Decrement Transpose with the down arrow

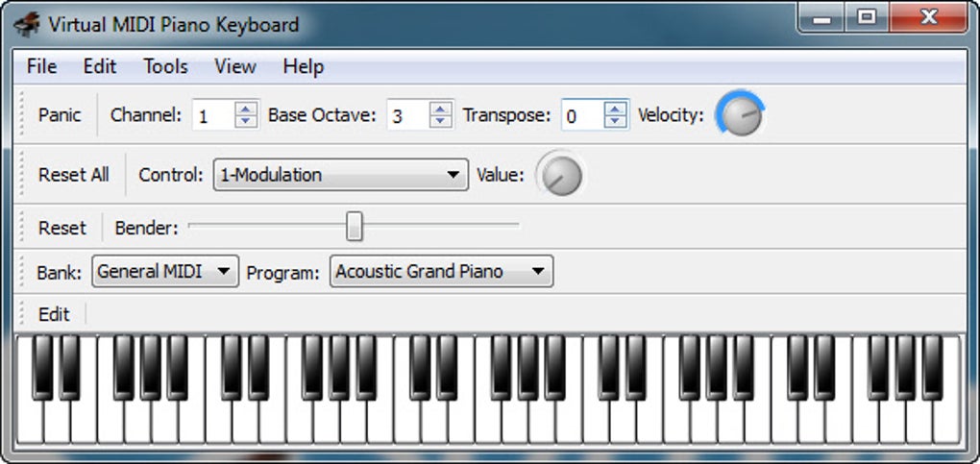point(616,121)
